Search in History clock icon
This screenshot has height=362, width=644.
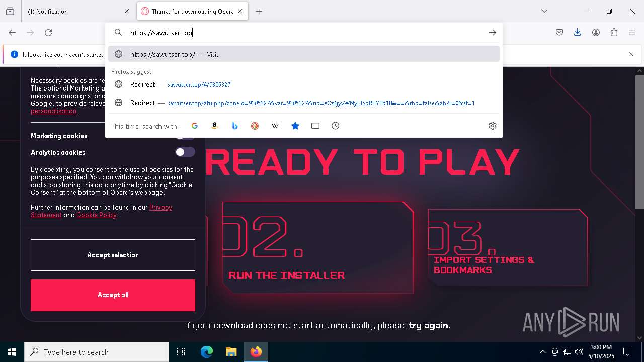pos(336,126)
